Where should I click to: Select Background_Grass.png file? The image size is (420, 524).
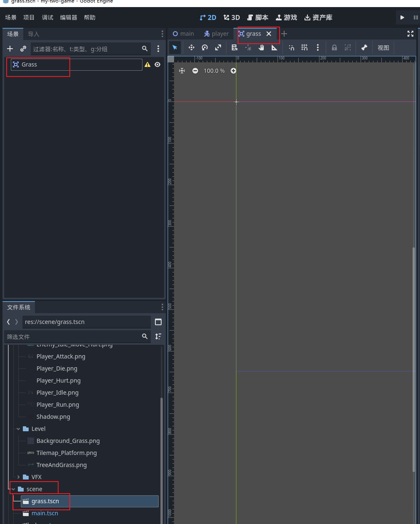pos(68,441)
